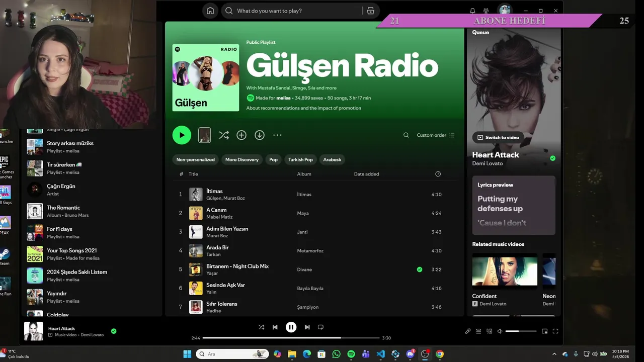Open the profile avatar menu
This screenshot has height=362, width=644.
point(505,10)
